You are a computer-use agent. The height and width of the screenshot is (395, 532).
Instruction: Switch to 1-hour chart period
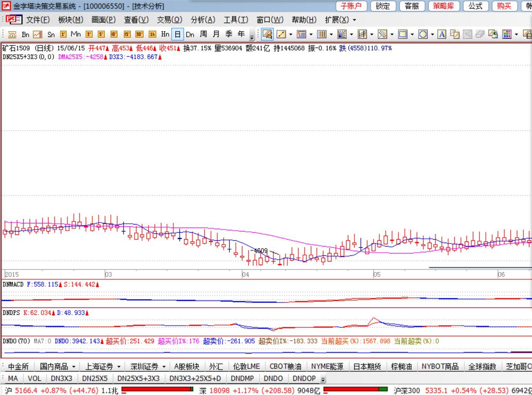152,34
